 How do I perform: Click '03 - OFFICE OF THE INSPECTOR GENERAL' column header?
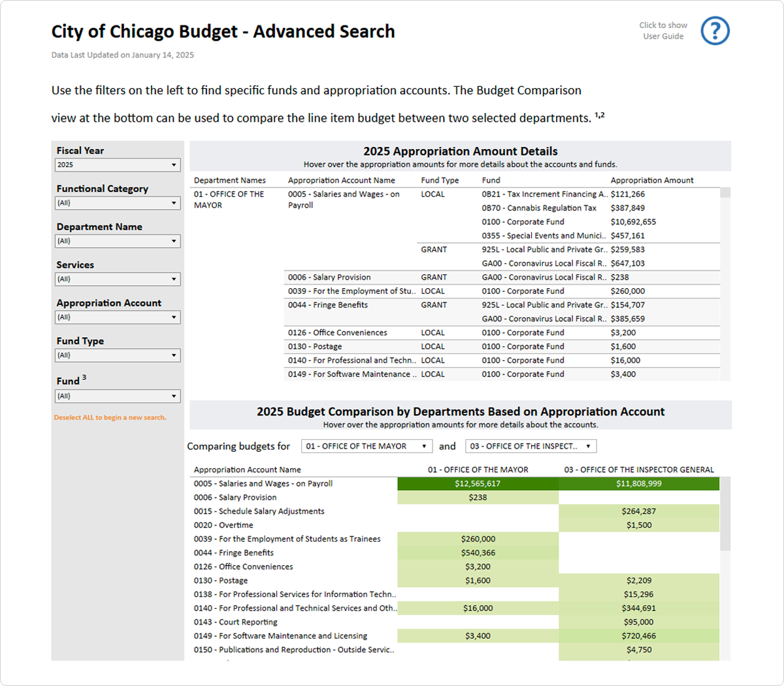coord(639,470)
